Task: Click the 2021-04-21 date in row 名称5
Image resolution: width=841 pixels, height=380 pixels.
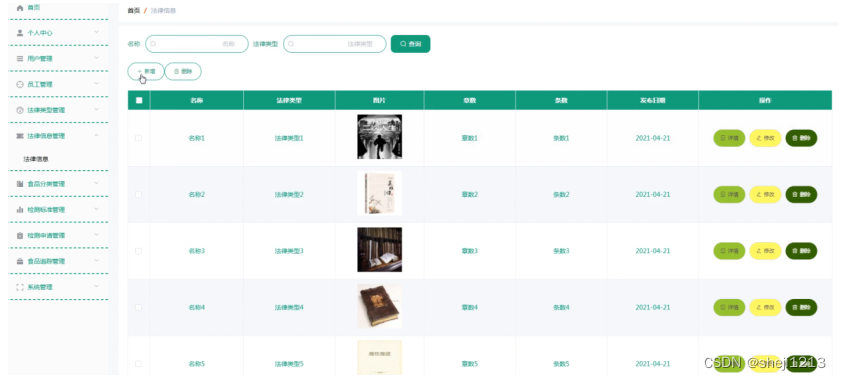Action: tap(653, 363)
